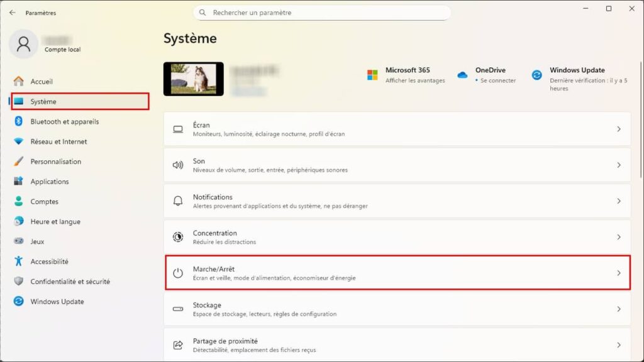The height and width of the screenshot is (362, 644).
Task: Click the OneDrive cloud icon
Action: (x=463, y=74)
